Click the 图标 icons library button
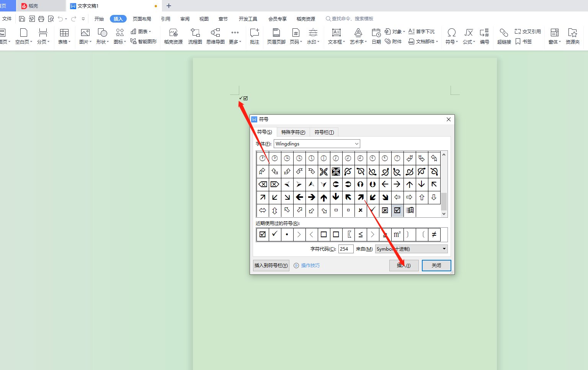 [x=120, y=36]
